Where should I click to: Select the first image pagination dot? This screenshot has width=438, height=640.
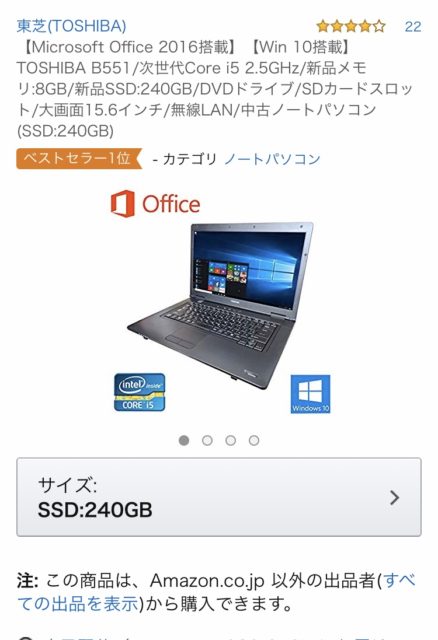tap(184, 440)
